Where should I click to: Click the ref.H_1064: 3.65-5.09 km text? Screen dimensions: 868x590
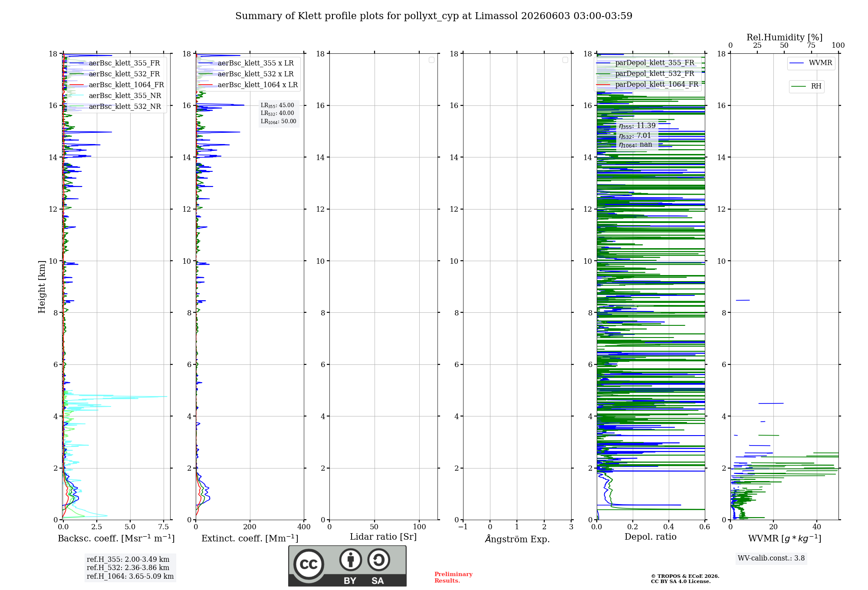tap(130, 577)
